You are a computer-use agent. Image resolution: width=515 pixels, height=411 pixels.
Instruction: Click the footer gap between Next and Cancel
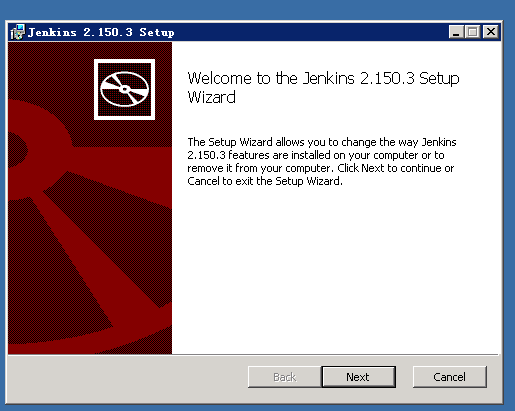click(404, 377)
